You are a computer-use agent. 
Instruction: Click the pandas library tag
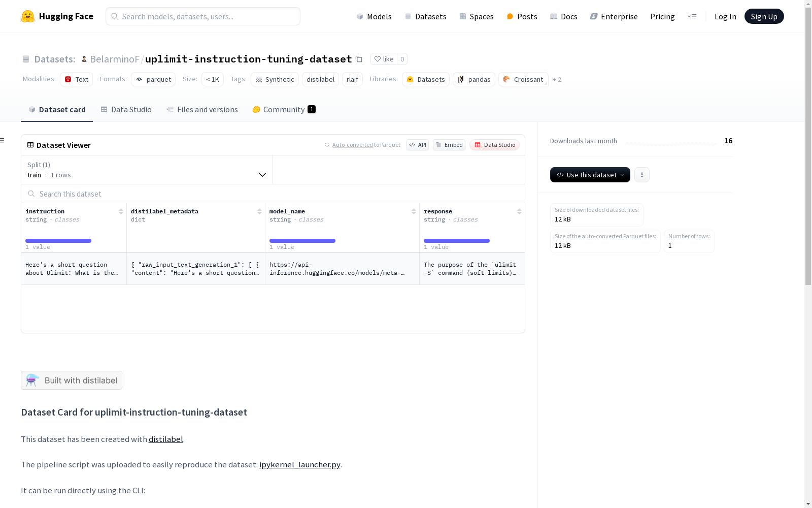[x=474, y=79]
